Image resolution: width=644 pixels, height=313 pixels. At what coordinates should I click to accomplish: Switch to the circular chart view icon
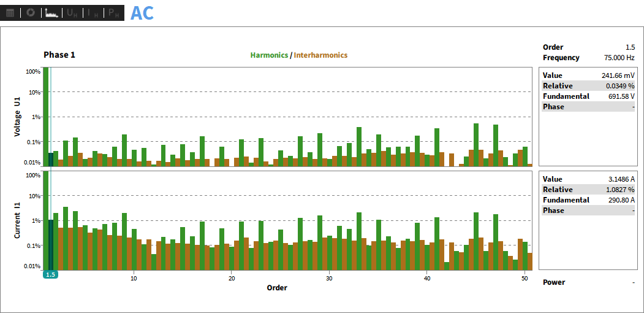point(30,13)
